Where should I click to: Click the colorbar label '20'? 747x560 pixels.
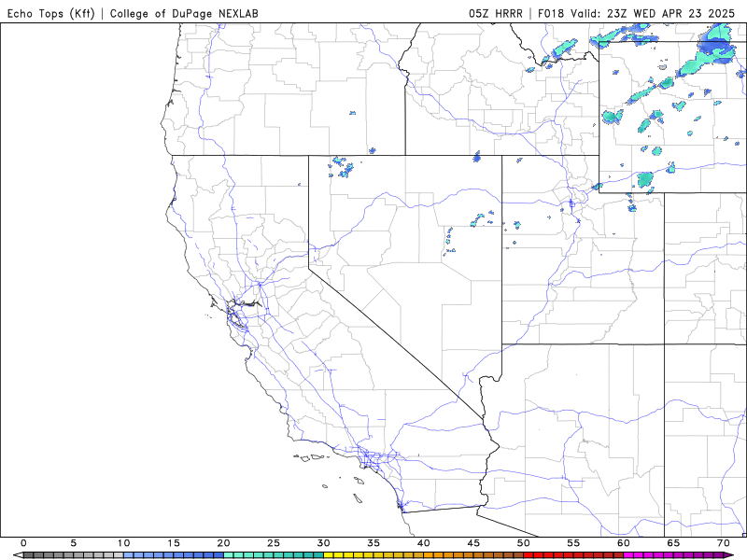click(223, 543)
